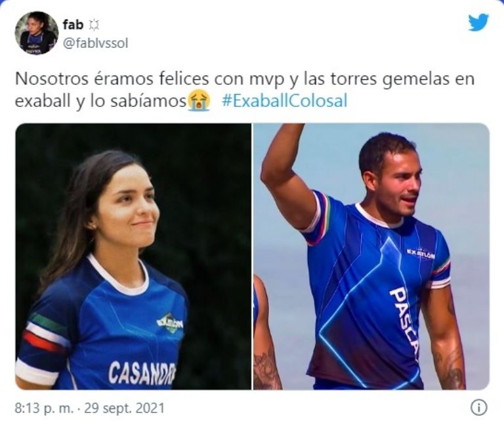Click the symbol emoji beside the name fab
504x425 pixels.
93,24
